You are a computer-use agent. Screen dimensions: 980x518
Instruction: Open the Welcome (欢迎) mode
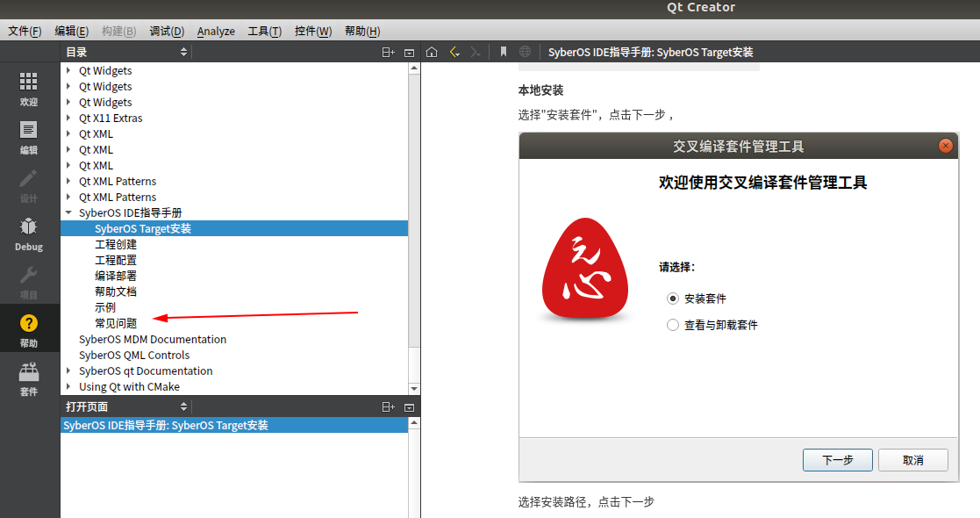29,89
